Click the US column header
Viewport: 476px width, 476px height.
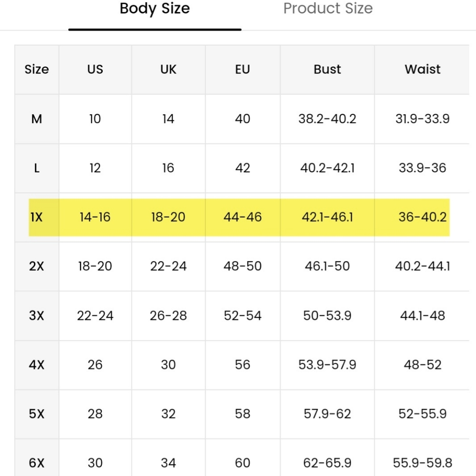pyautogui.click(x=95, y=69)
